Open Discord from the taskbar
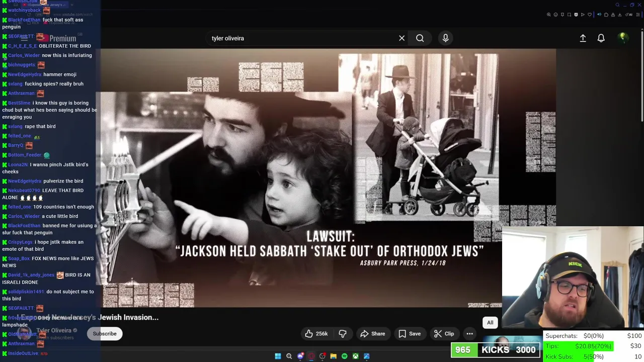The height and width of the screenshot is (362, 644). (300, 356)
